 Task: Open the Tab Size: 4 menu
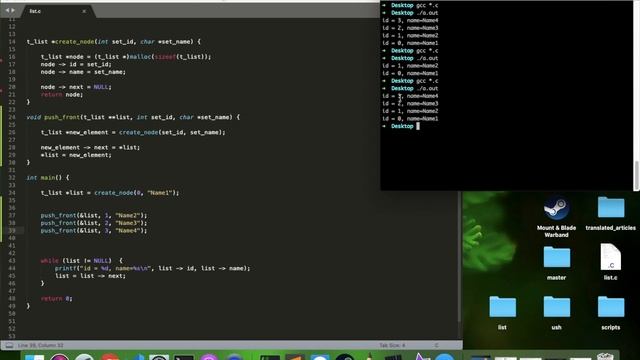click(392, 345)
